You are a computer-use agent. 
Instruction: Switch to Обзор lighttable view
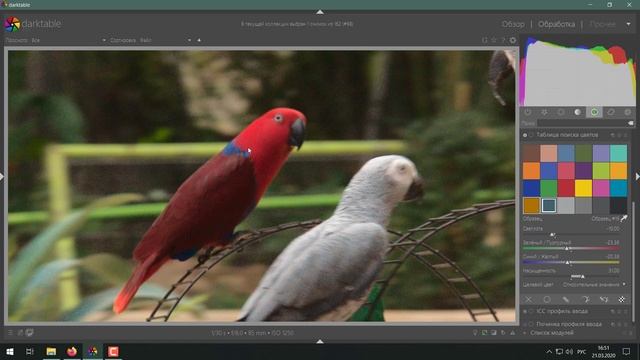513,24
